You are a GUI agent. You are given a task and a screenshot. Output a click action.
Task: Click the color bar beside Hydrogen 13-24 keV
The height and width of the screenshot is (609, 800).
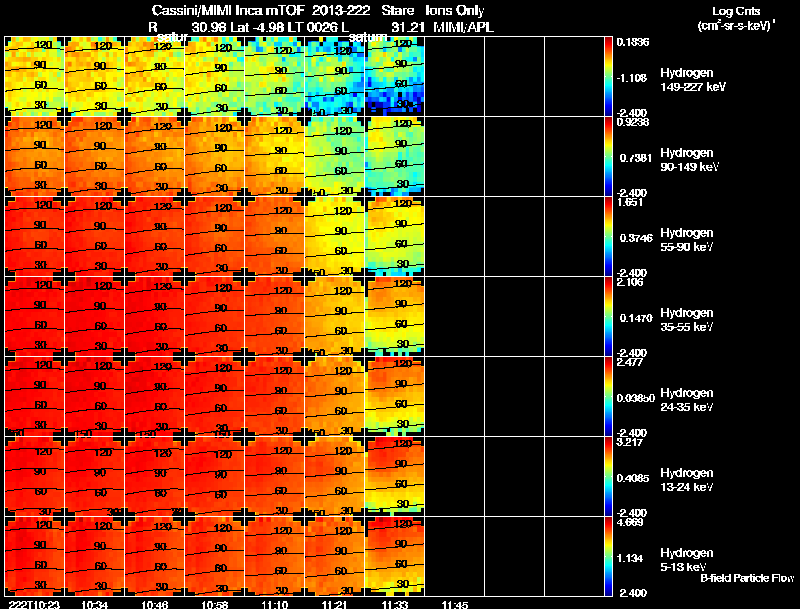[x=608, y=477]
